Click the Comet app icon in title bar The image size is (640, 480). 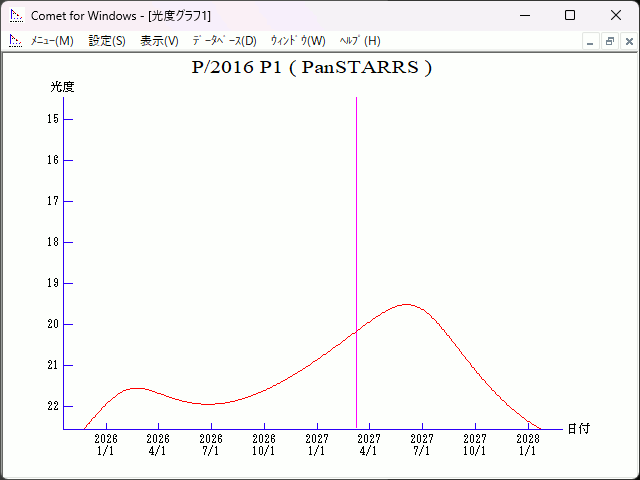(x=17, y=16)
